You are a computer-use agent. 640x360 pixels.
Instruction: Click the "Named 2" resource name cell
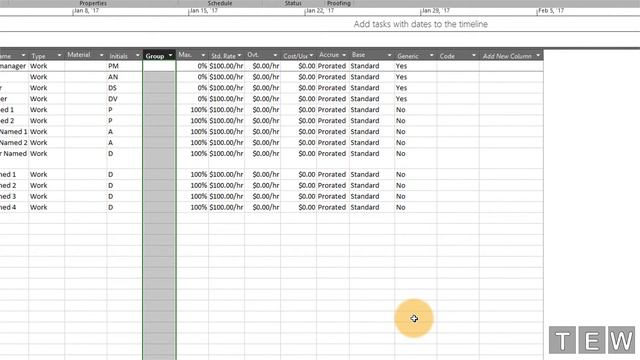(14, 142)
